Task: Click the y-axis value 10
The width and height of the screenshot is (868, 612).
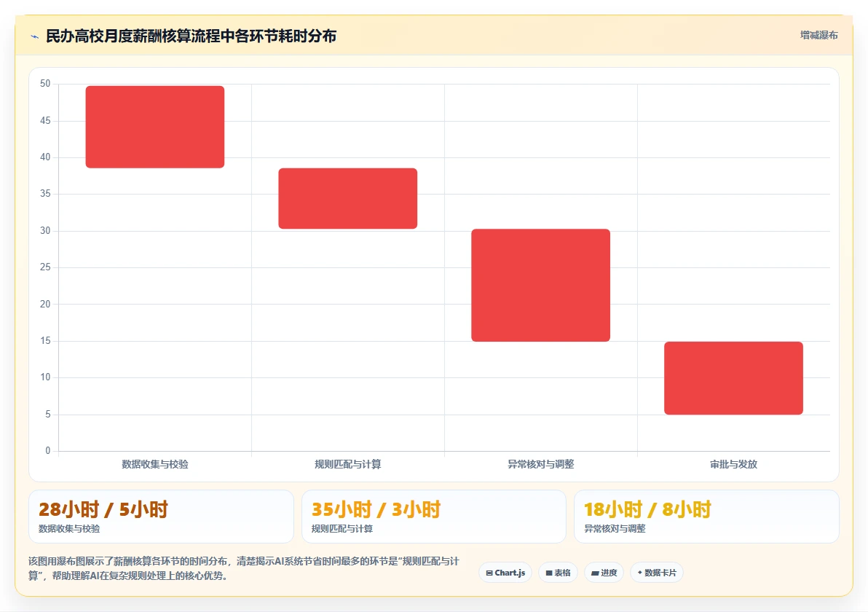Action: tap(45, 377)
